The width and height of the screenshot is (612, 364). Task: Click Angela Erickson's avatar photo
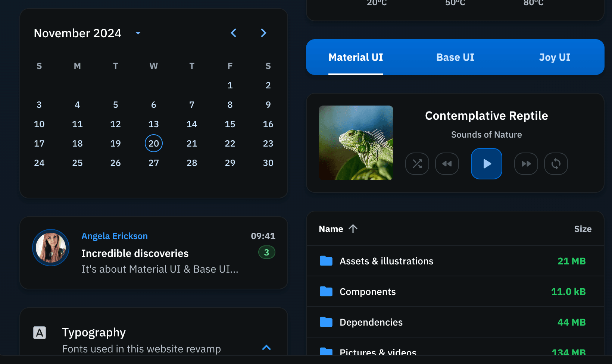pyautogui.click(x=51, y=248)
